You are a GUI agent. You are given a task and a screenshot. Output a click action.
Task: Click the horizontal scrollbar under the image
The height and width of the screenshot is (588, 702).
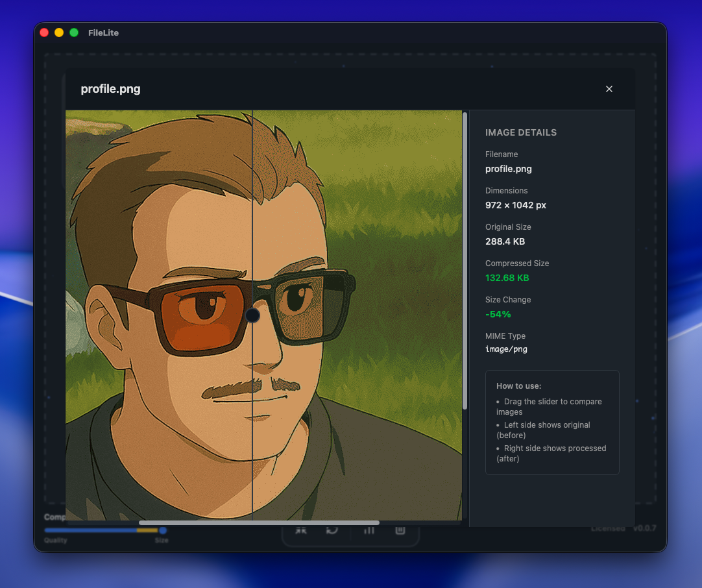258,522
